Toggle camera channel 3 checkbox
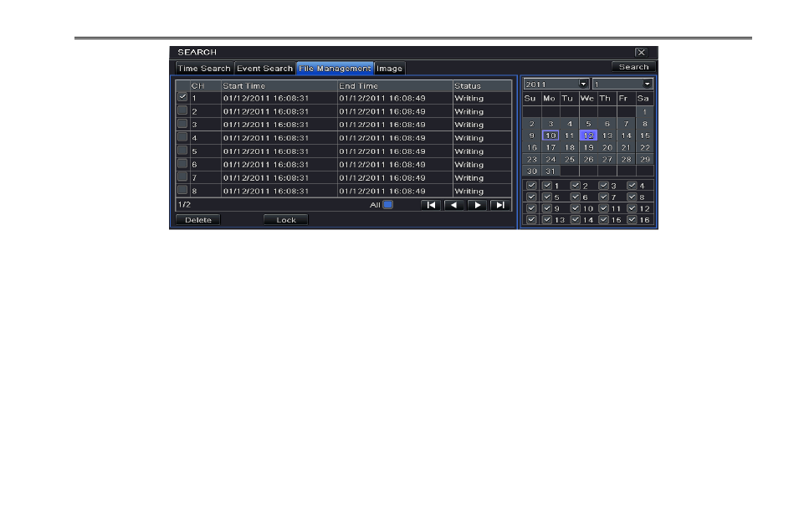The height and width of the screenshot is (532, 799). click(603, 186)
